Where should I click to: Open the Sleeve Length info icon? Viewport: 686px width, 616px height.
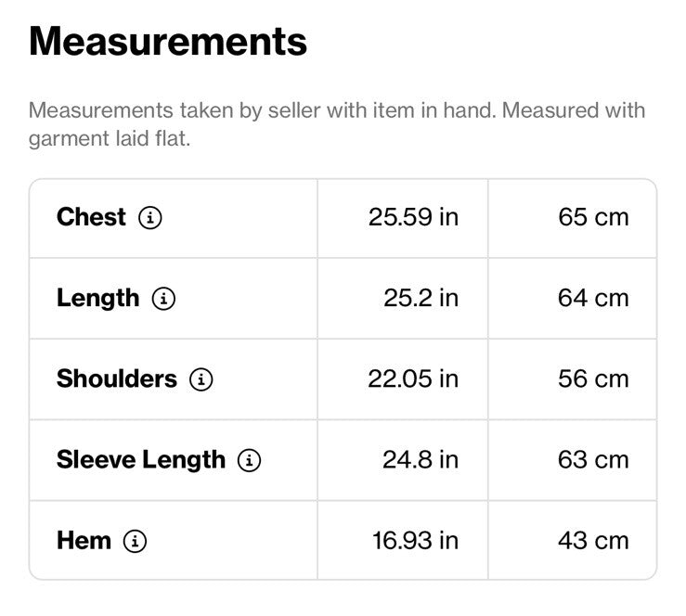(x=250, y=460)
